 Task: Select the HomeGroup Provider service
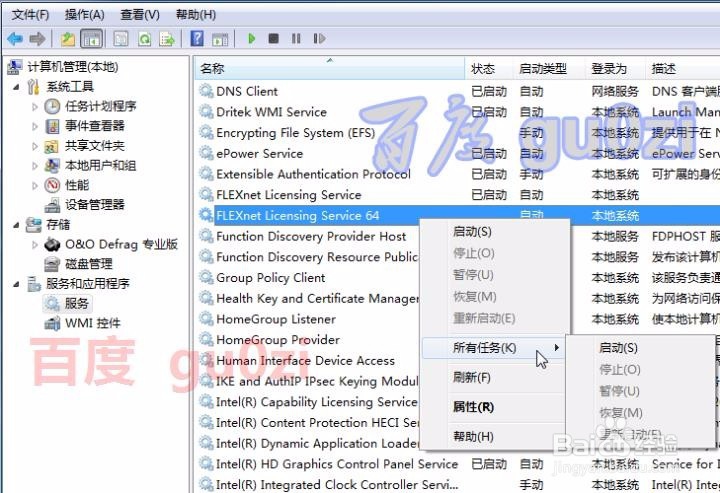pyautogui.click(x=278, y=340)
